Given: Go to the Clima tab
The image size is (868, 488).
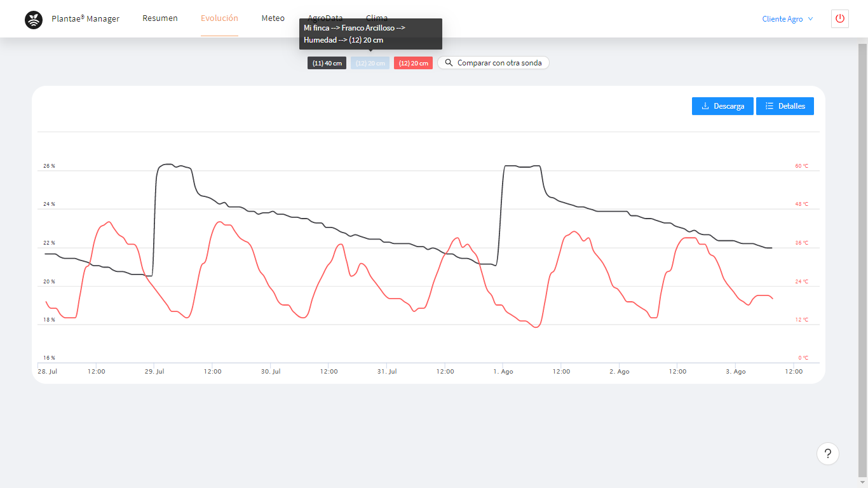Looking at the screenshot, I should (x=377, y=18).
